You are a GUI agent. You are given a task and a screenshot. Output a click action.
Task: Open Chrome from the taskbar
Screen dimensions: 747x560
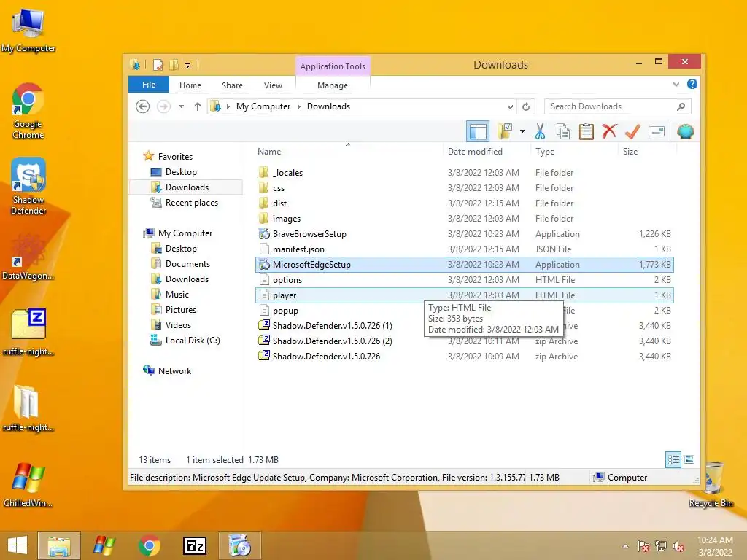(x=149, y=545)
